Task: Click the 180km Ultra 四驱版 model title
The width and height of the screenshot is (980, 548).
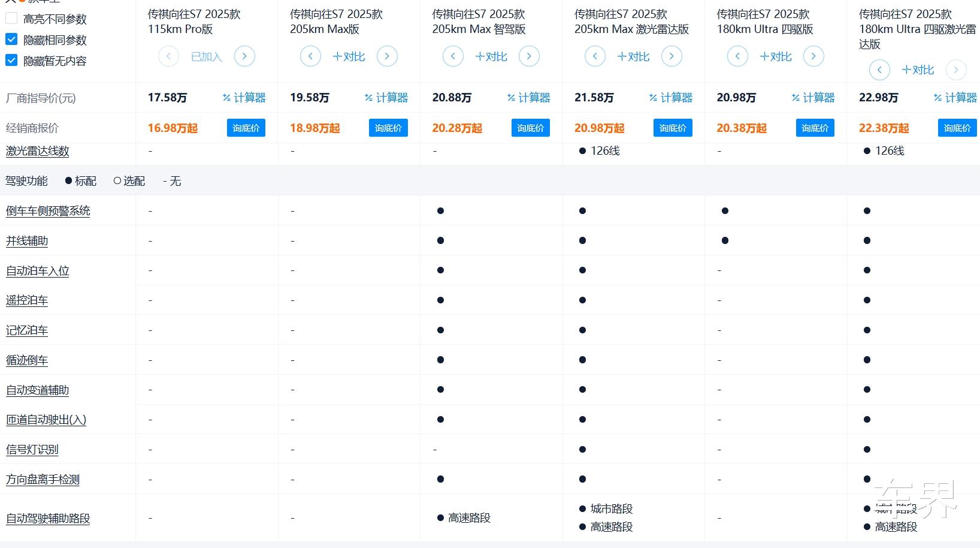Action: pos(765,21)
